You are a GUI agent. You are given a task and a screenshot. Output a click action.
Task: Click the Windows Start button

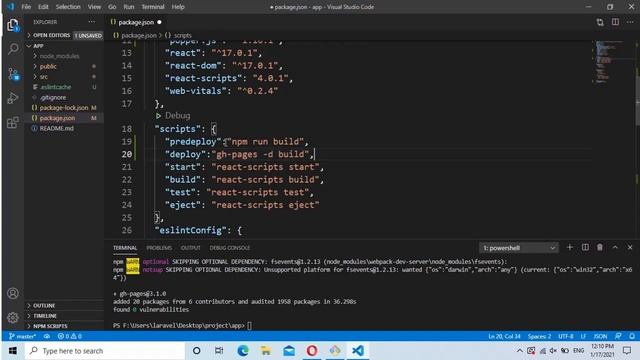coord(13,351)
